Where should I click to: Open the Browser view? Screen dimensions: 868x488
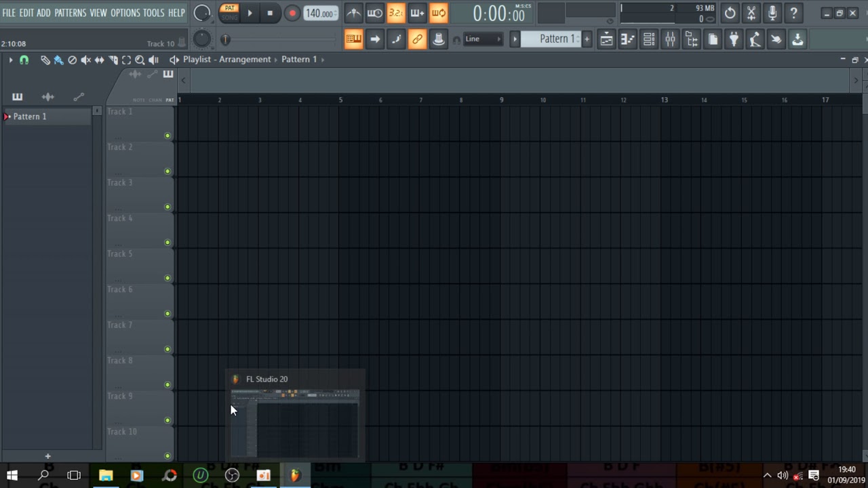pyautogui.click(x=691, y=39)
